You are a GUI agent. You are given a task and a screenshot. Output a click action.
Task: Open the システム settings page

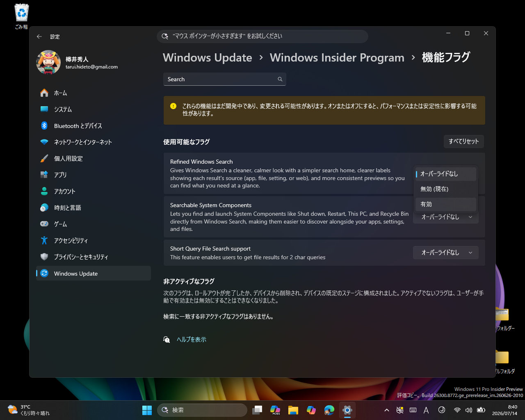94,110
